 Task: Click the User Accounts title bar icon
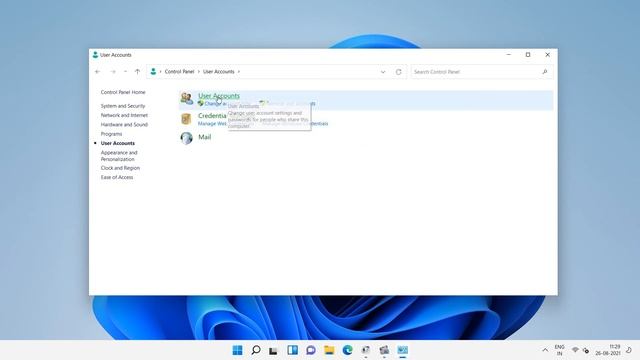coord(95,55)
